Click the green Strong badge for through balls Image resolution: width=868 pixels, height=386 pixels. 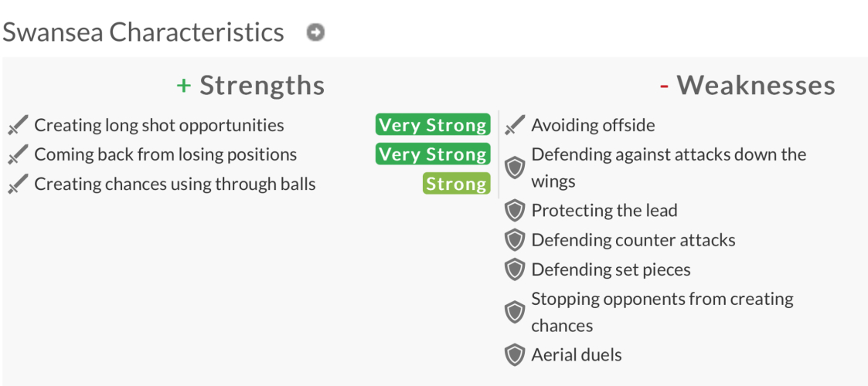(x=456, y=184)
